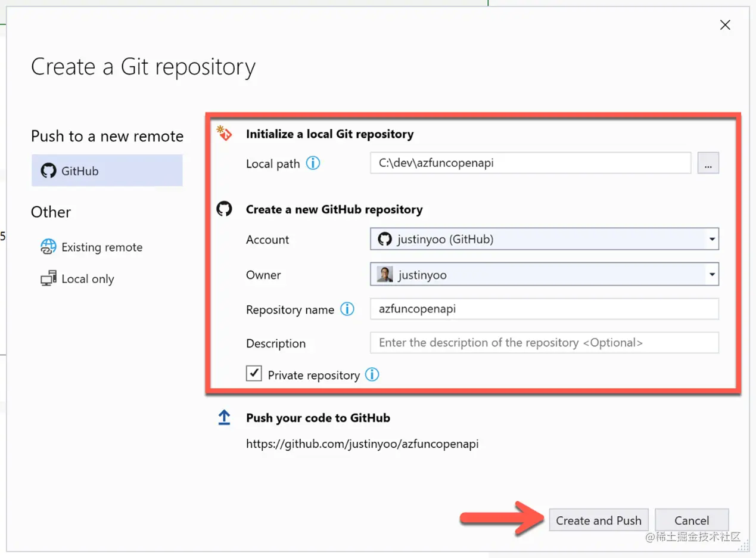Viewport: 756px width, 558px height.
Task: Click the Description input field
Action: click(x=545, y=343)
